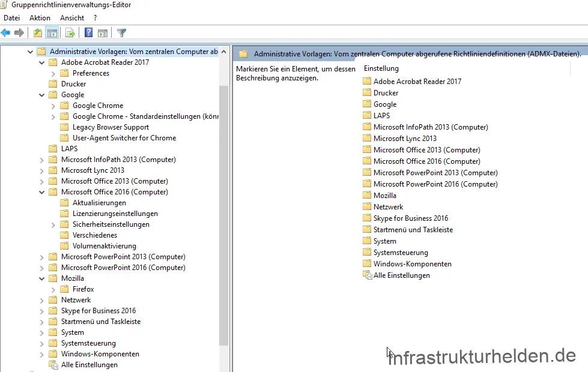The image size is (588, 372).
Task: Expand the Sicherheitseinstellungen tree node
Action: [x=53, y=224]
